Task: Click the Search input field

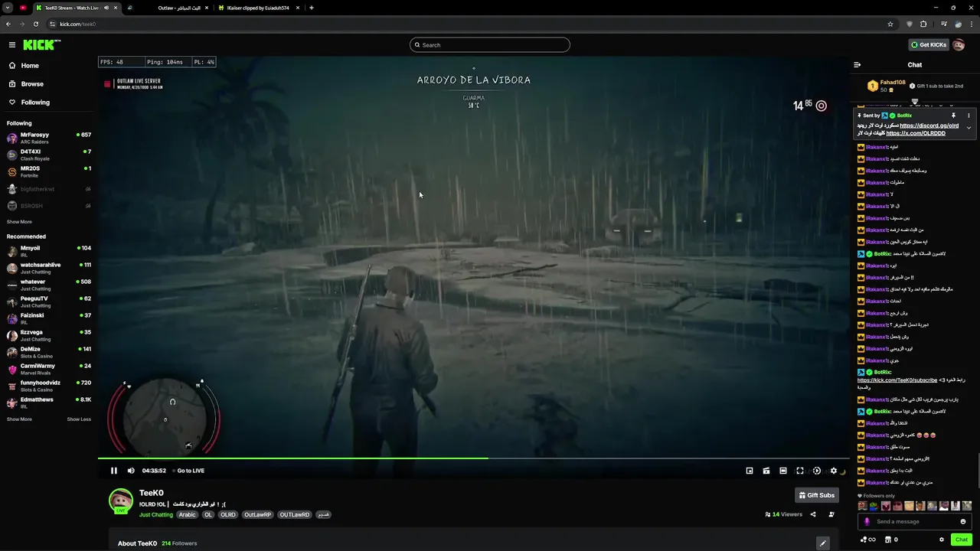Action: tap(490, 45)
